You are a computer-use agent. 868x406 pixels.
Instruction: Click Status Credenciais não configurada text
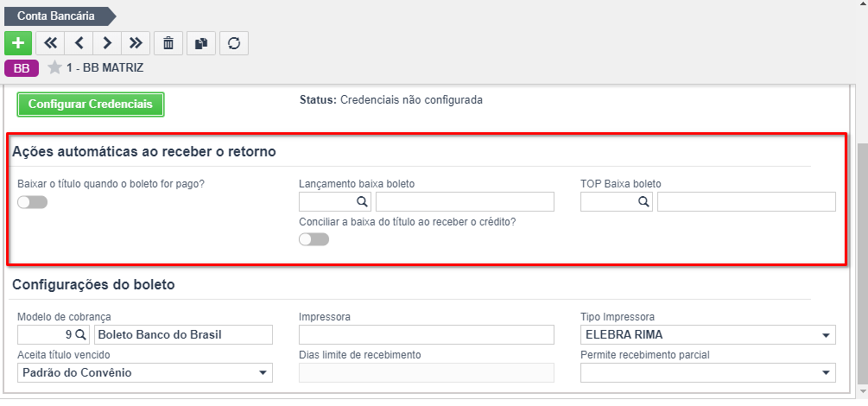pos(391,100)
